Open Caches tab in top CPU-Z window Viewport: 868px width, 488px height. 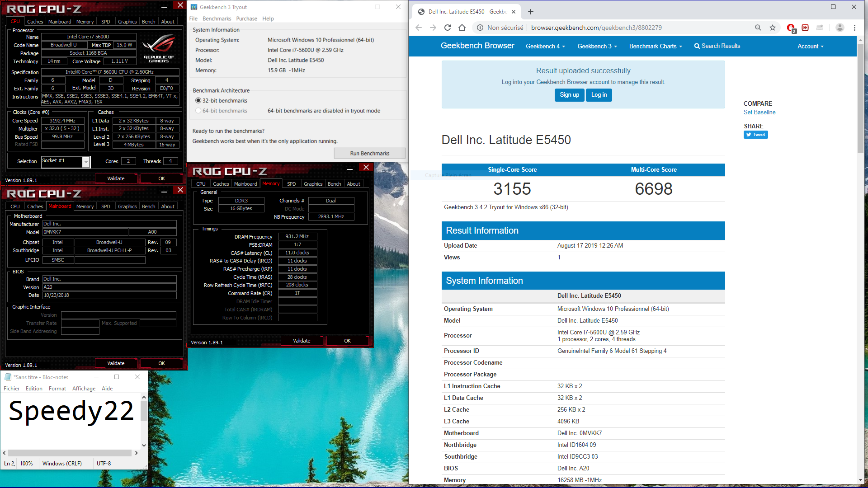point(35,22)
